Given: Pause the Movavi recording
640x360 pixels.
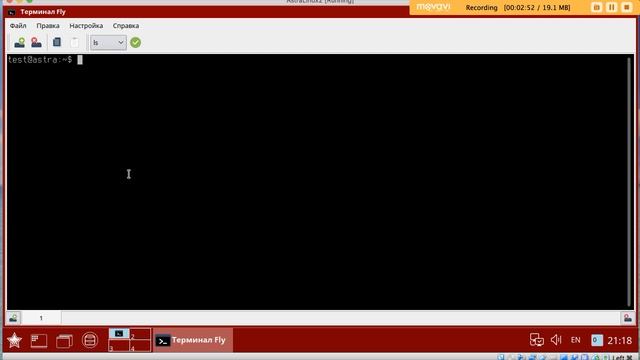Looking at the screenshot, I should (x=611, y=7).
